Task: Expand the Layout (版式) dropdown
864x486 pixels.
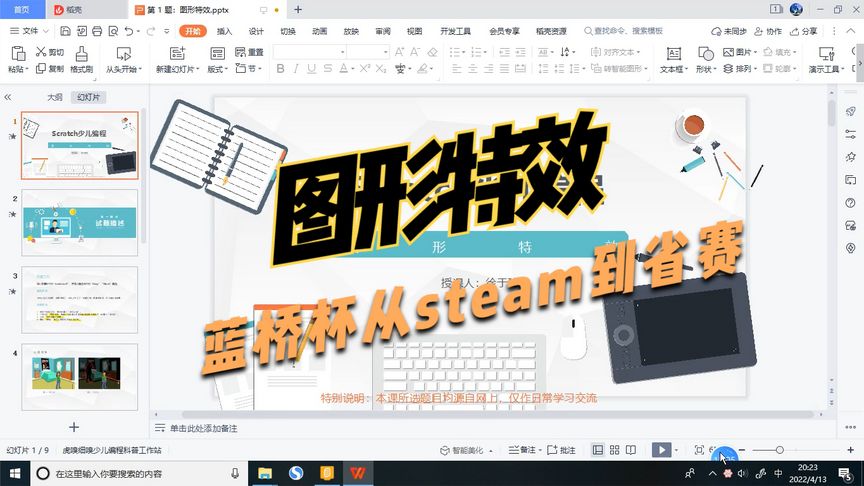Action: [x=226, y=69]
